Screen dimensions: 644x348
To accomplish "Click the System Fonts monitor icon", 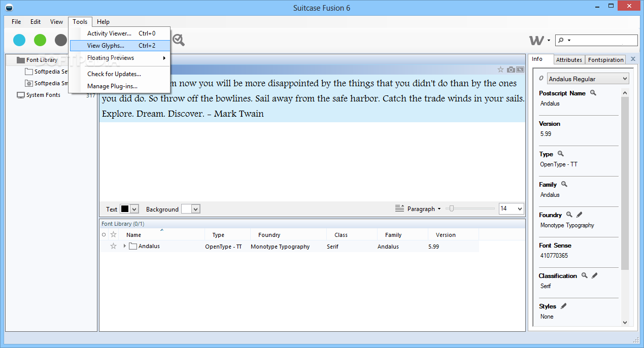I will point(21,95).
